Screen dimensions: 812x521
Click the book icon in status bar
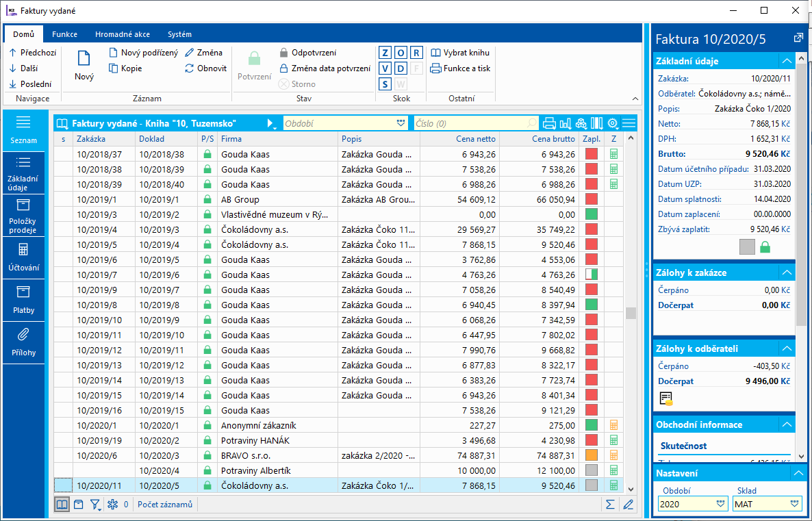(62, 505)
